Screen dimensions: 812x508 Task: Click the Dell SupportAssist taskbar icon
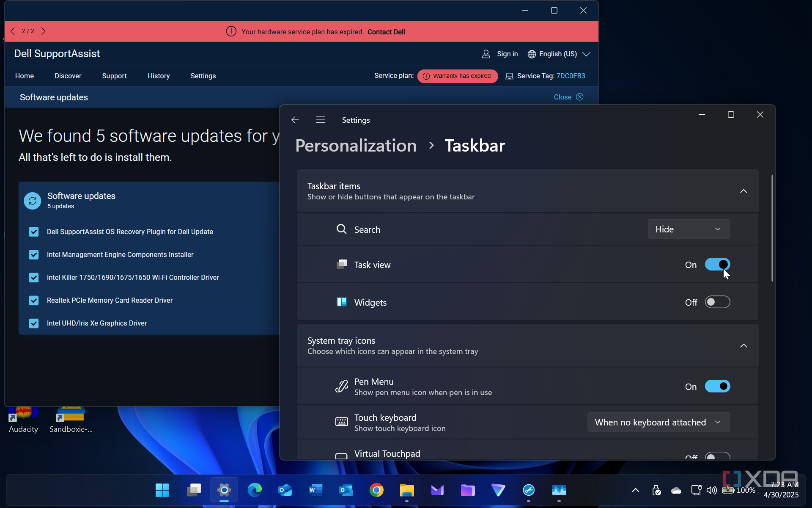[529, 490]
